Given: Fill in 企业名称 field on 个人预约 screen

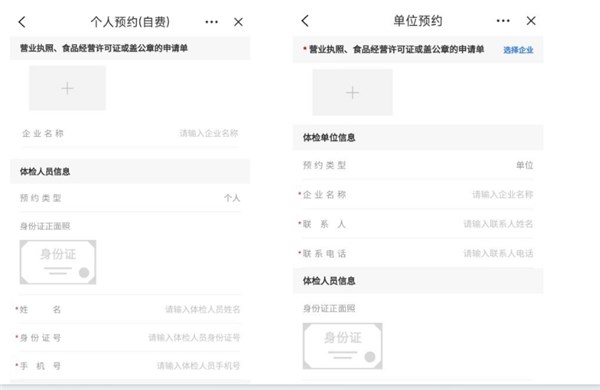Looking at the screenshot, I should (x=130, y=133).
